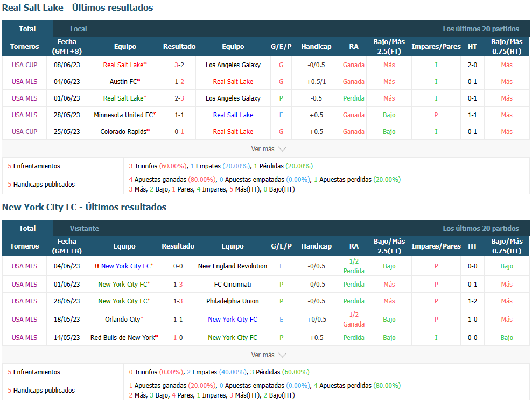The width and height of the screenshot is (532, 404).
Task: Click the 0-0 result versus New England Revolution
Action: pos(178,266)
